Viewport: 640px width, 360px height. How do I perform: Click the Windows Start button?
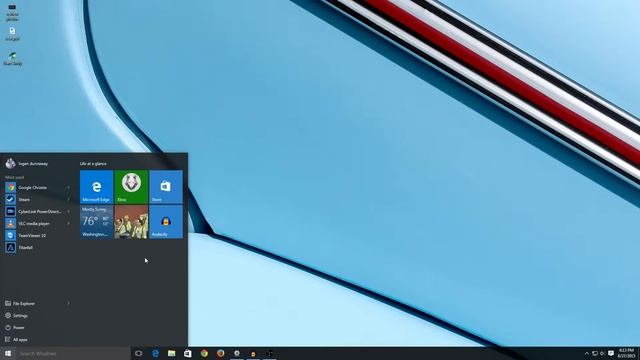pos(8,353)
